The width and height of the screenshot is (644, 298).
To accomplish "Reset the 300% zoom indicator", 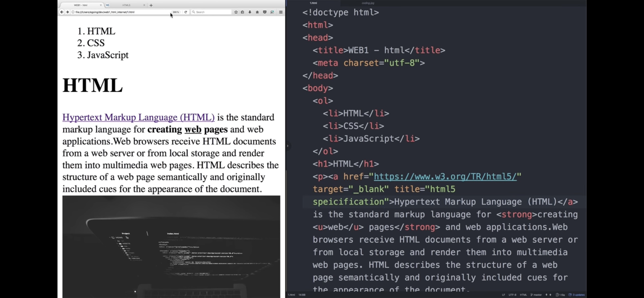I will tap(176, 12).
